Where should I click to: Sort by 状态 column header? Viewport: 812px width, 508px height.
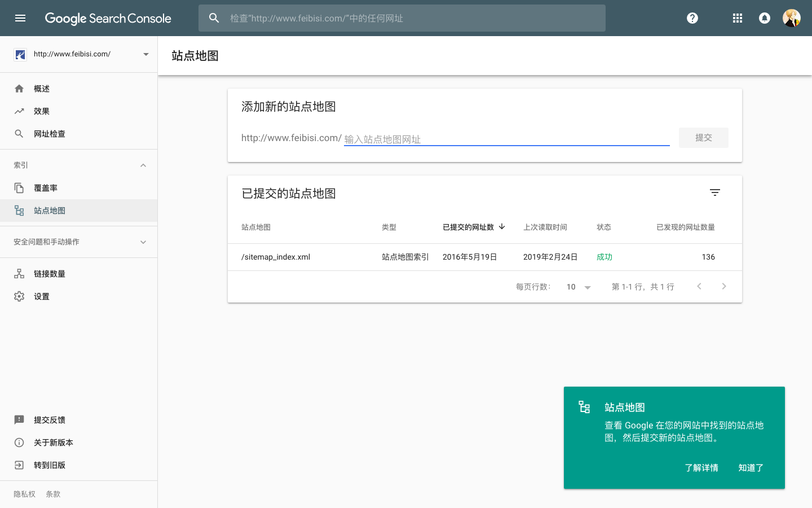coord(604,227)
